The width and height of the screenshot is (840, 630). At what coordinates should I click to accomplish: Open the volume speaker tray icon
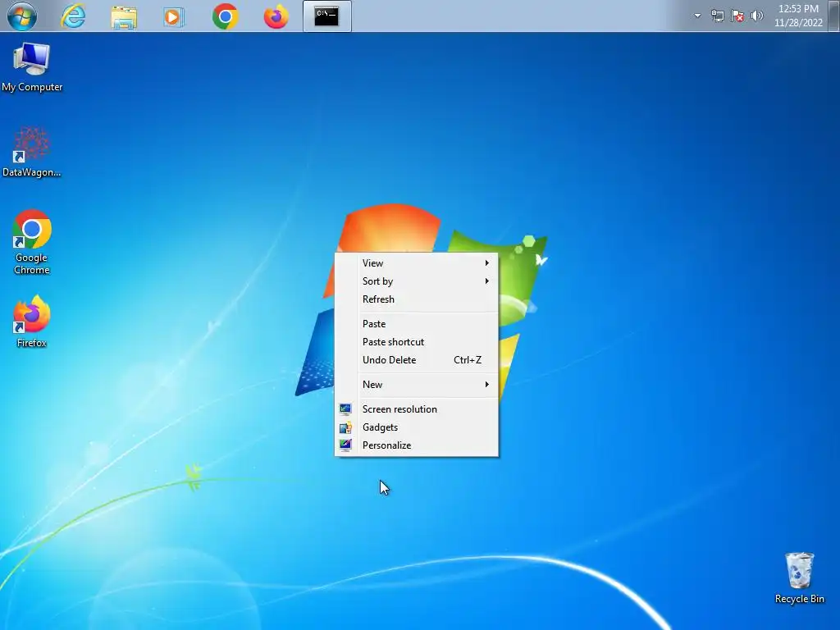pos(756,16)
